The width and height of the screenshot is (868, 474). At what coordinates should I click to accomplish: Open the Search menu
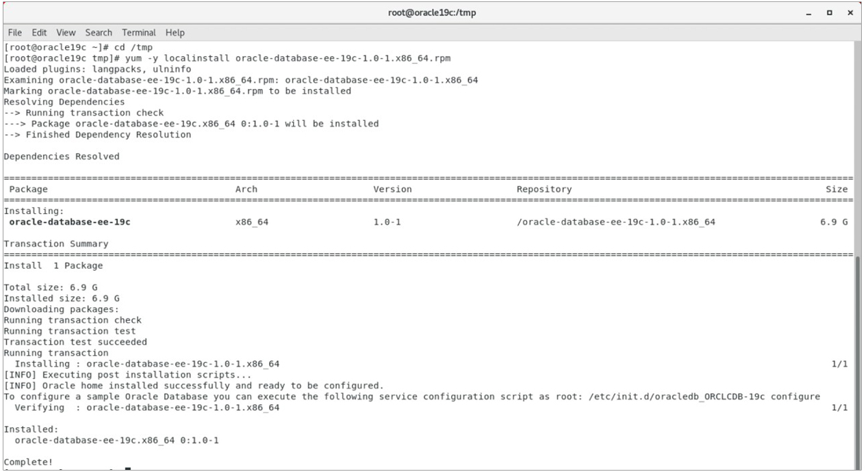pos(99,33)
